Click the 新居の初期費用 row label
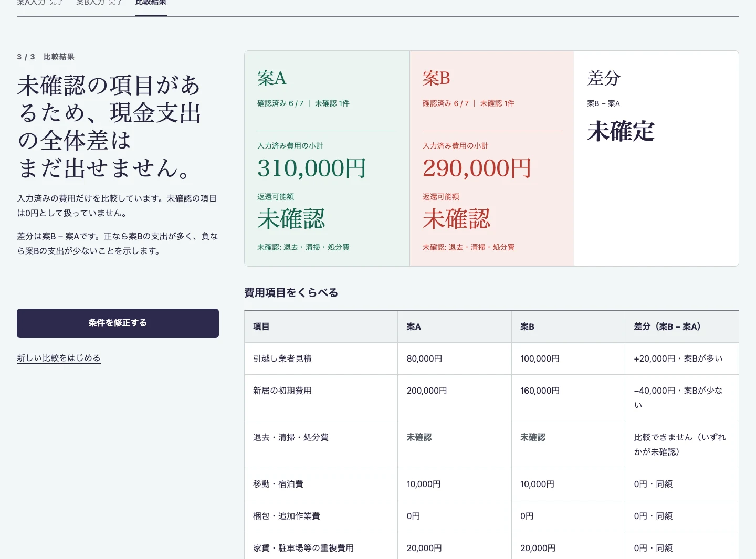756x559 pixels. [282, 391]
